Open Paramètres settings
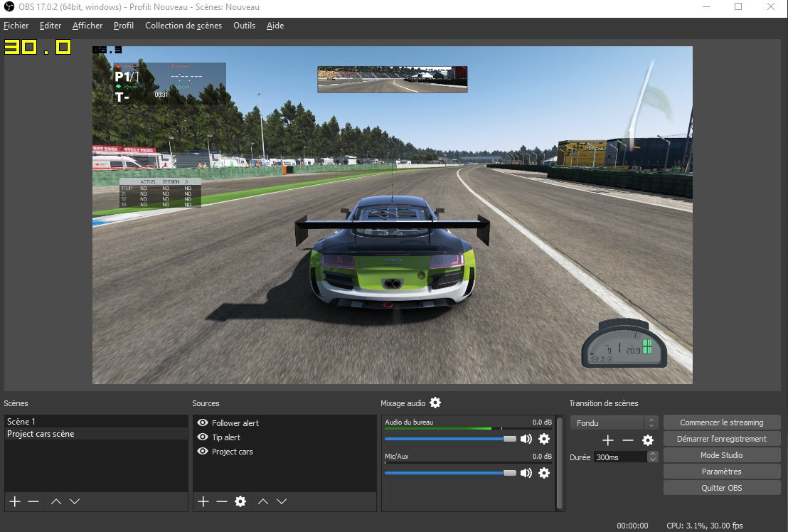This screenshot has width=788, height=532. (722, 472)
